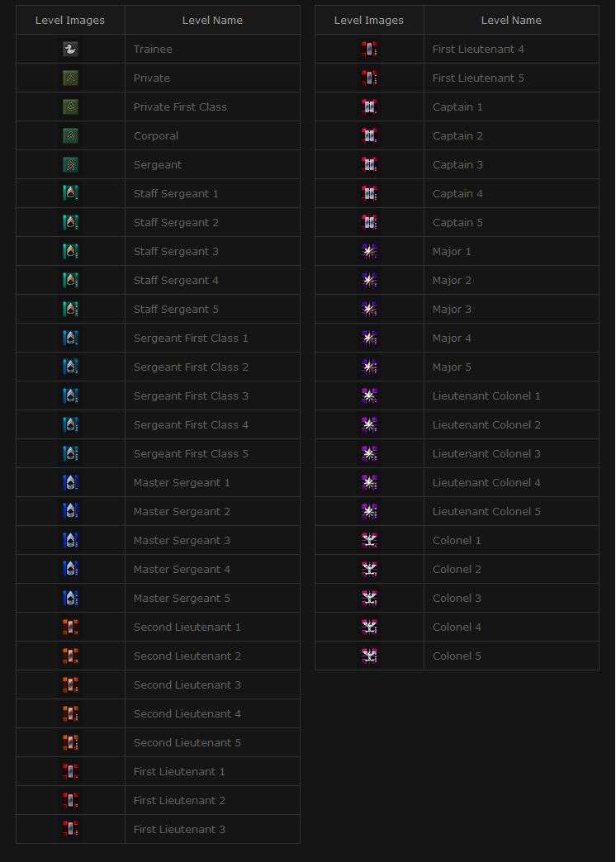Select the Corporal rank icon
This screenshot has width=616, height=862.
(70, 136)
